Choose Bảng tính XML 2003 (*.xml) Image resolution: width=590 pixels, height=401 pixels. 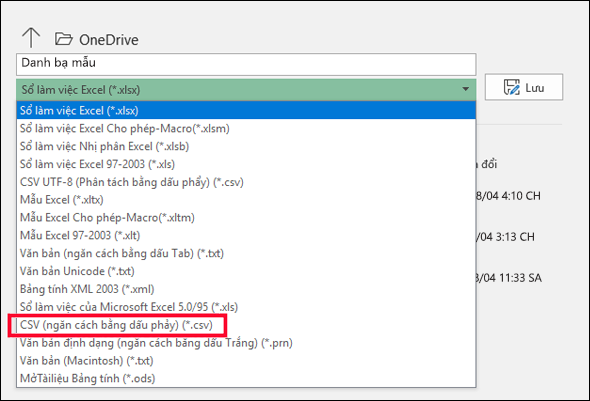[246, 289]
